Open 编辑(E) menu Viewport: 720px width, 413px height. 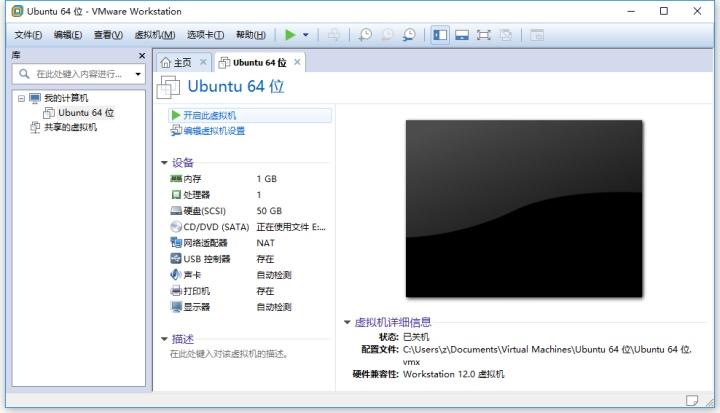coord(68,35)
